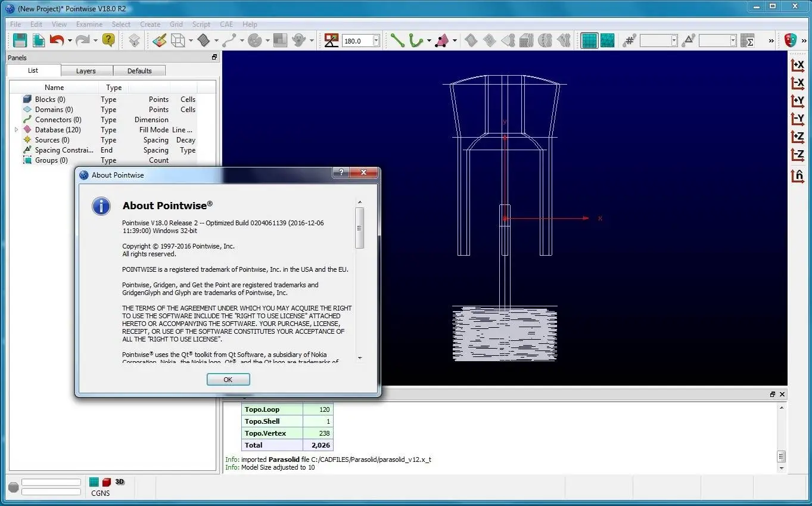Select the green curve draw tool

(x=416, y=41)
